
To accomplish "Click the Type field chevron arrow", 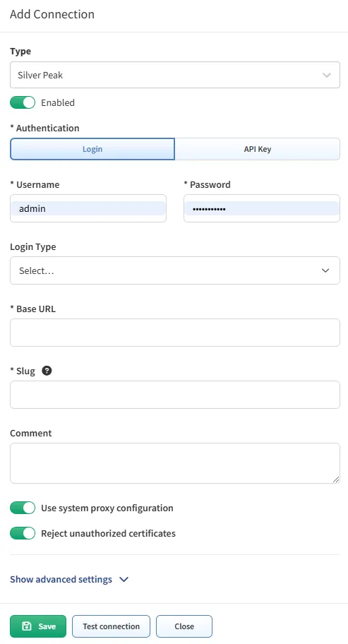I will pos(327,75).
